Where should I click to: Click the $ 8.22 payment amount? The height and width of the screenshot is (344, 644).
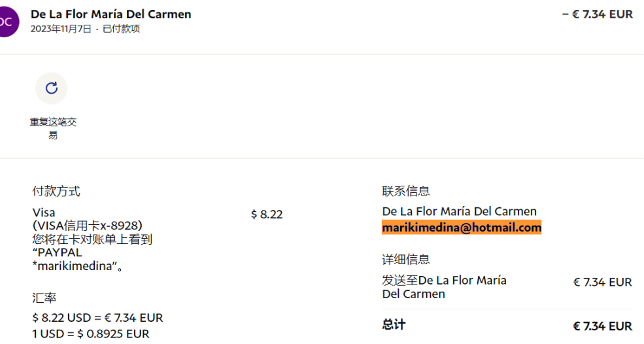tap(267, 214)
